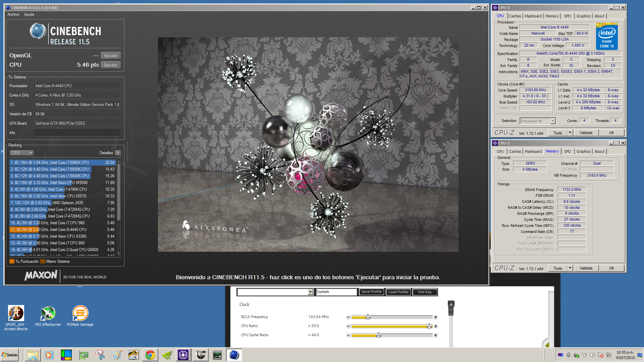Select ranking entry Intel Core i7-5960X CPU
Screen dimensions: 644x362
tap(62, 163)
